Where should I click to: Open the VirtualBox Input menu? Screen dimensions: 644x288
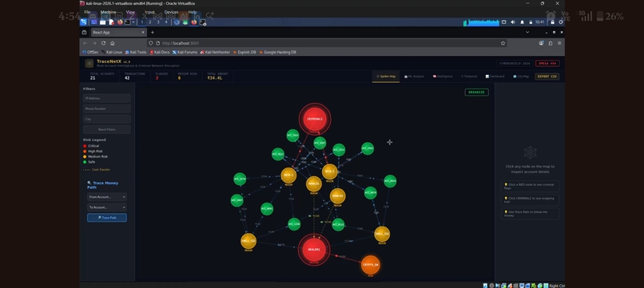pyautogui.click(x=150, y=12)
